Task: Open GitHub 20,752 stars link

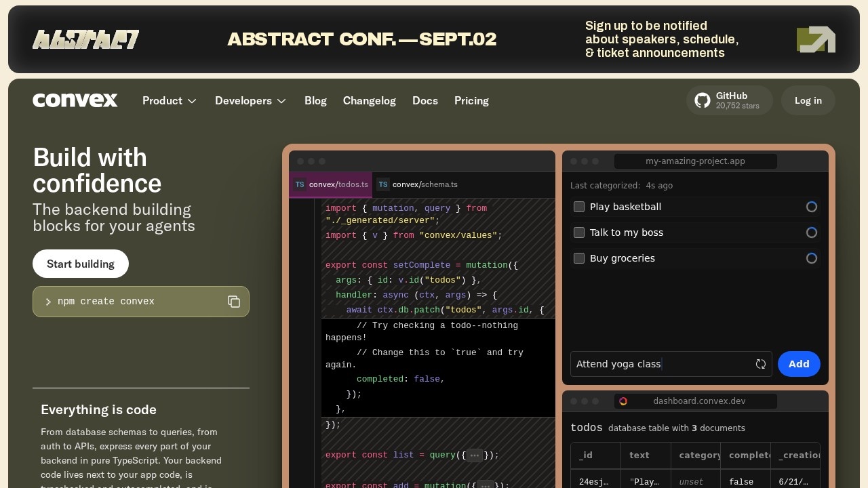Action: coord(730,100)
